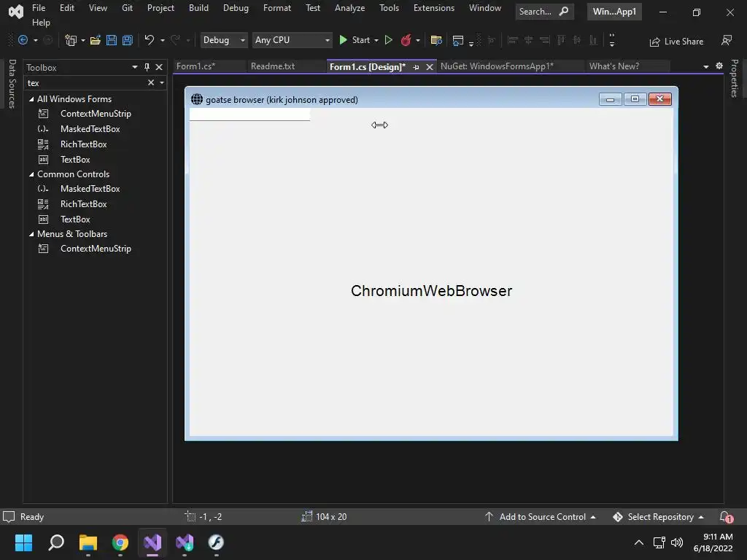This screenshot has height=560, width=747.
Task: Switch to the Form1.cs* code tab
Action: coord(196,66)
